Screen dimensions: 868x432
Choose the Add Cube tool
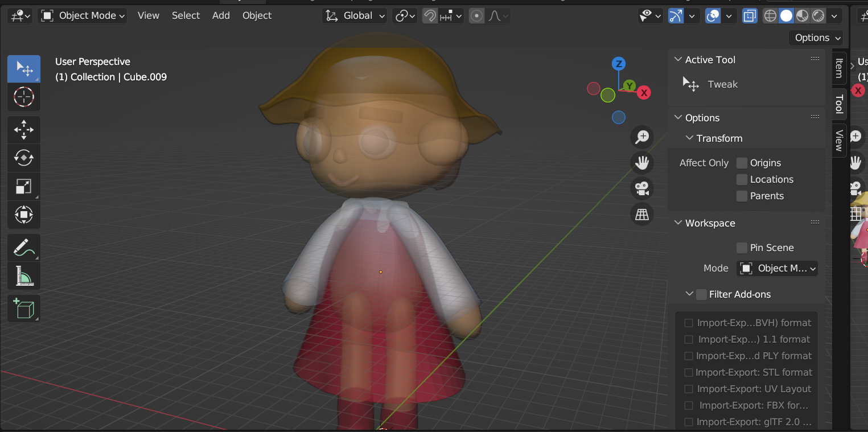click(x=24, y=308)
